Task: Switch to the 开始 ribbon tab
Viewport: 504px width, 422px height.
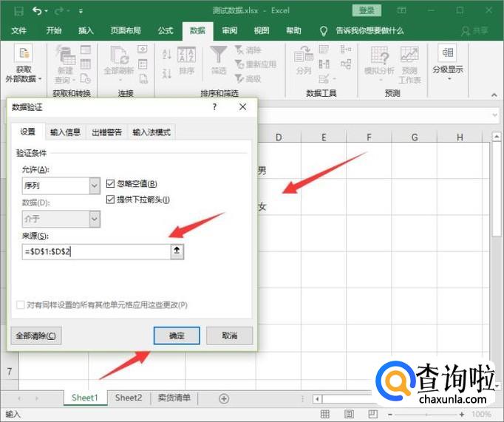Action: tap(54, 31)
